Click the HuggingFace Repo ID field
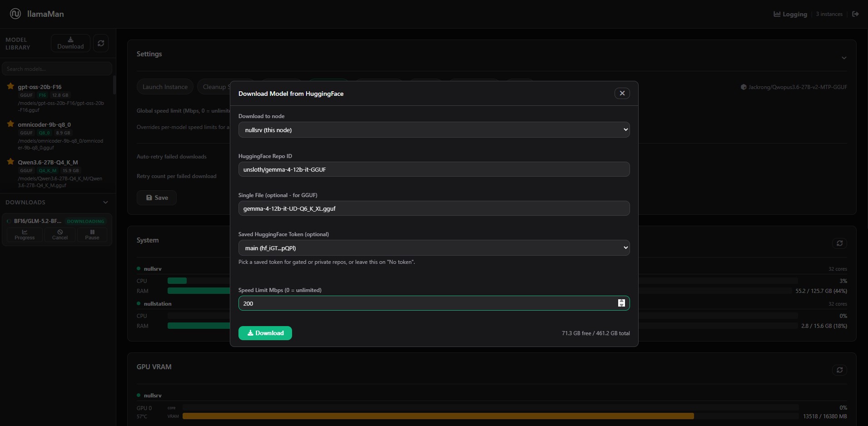This screenshot has width=868, height=426. (434, 169)
